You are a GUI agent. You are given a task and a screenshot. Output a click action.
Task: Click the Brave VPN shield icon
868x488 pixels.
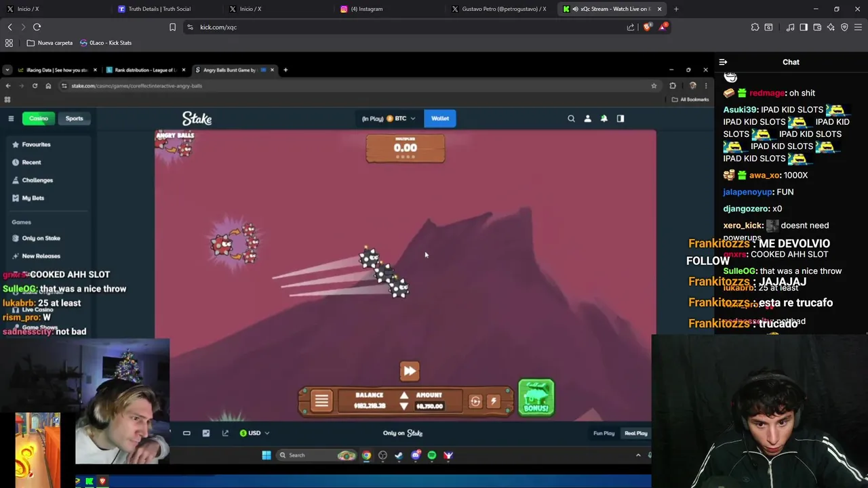coord(844,27)
